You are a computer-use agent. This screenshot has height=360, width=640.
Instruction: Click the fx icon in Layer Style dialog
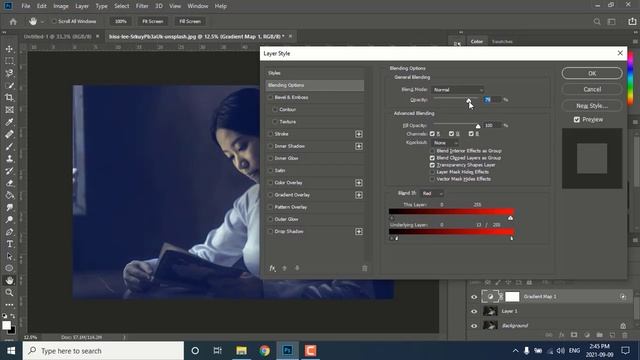pyautogui.click(x=272, y=268)
